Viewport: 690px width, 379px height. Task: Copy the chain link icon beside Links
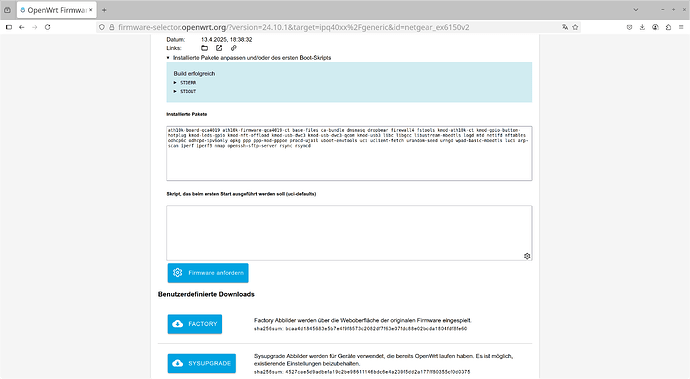pos(234,48)
